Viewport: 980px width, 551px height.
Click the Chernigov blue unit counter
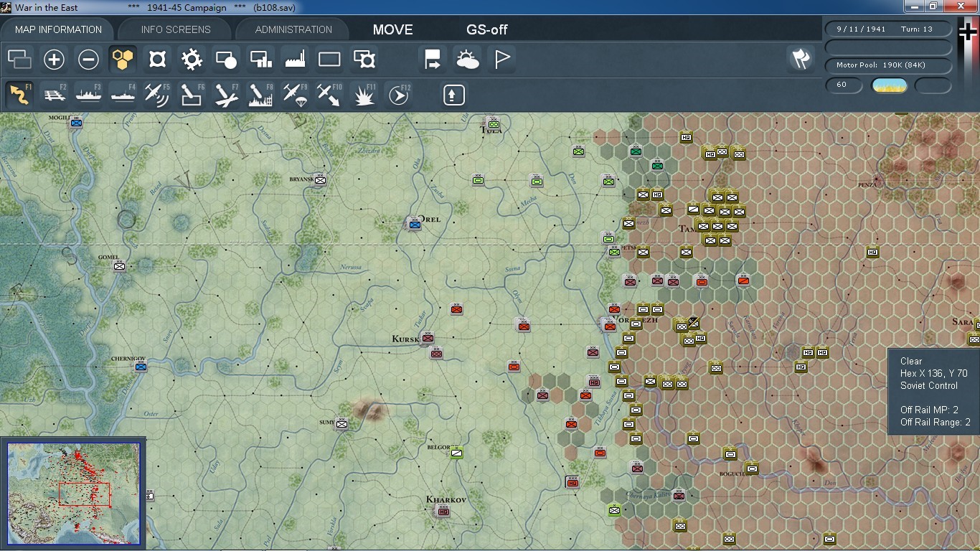pos(141,367)
